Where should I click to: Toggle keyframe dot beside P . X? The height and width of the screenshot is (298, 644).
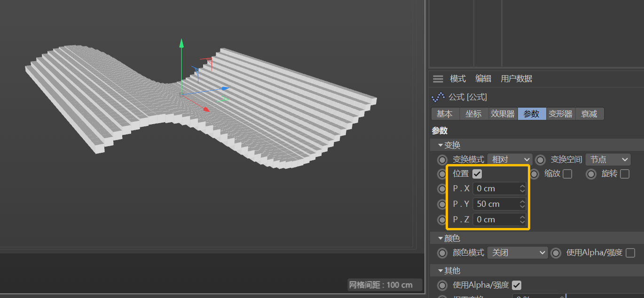(442, 188)
